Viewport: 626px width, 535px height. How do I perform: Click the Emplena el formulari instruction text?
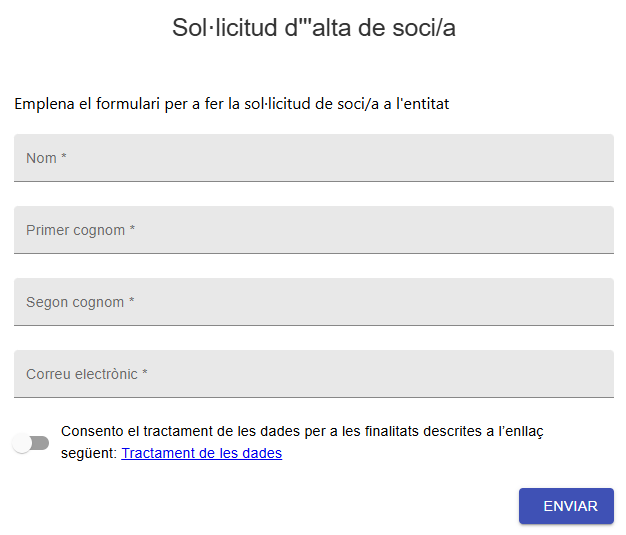click(232, 104)
